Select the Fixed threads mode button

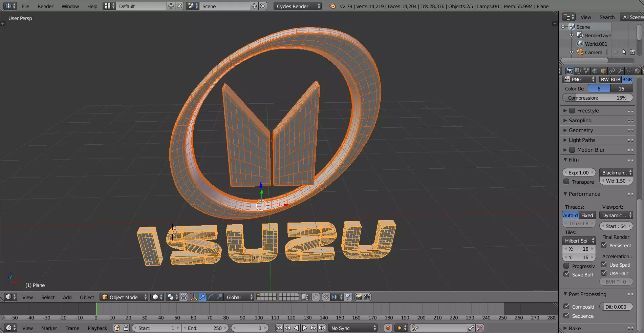(587, 215)
